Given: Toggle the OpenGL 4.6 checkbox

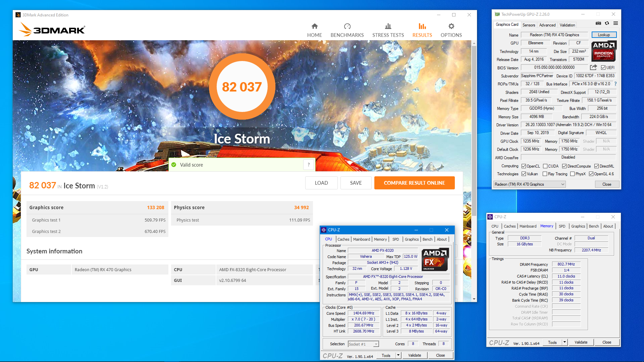Looking at the screenshot, I should 591,174.
